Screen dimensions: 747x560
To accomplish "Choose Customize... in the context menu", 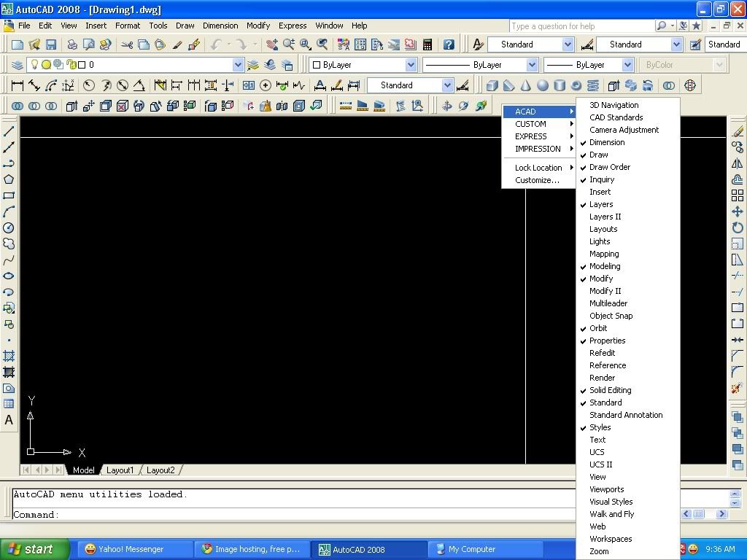I will 539,180.
